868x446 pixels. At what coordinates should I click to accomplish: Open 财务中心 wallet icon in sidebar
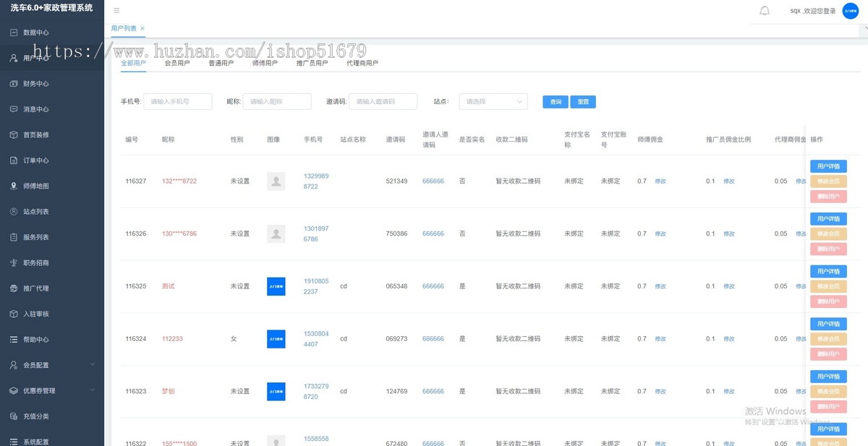click(14, 84)
